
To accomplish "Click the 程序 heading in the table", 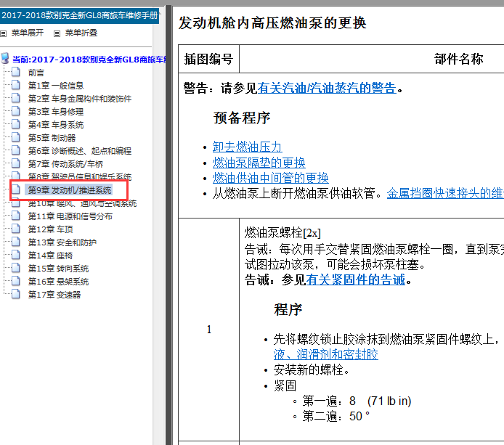I will click(x=288, y=310).
